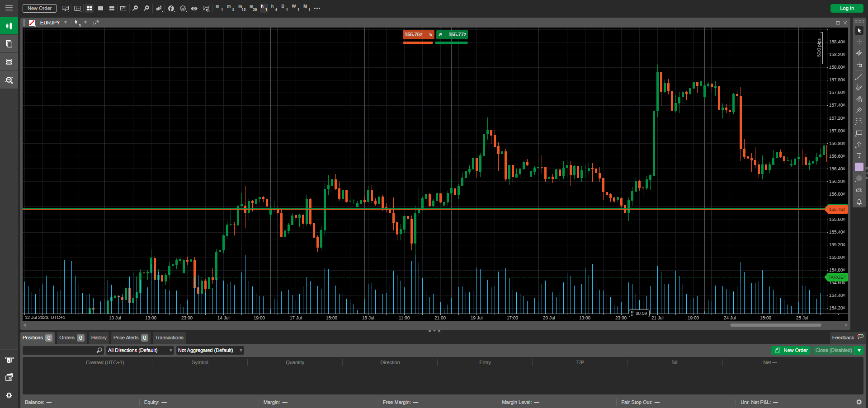This screenshot has width=868, height=408.
Task: Switch to M1 monthly timeframe
Action: (x=307, y=8)
